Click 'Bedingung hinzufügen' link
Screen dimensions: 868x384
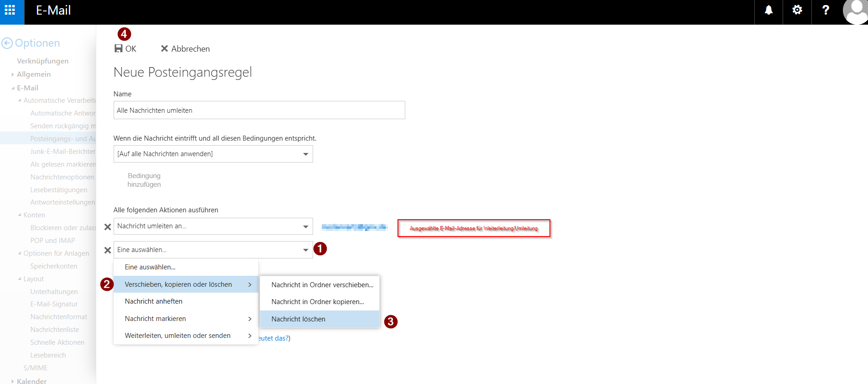[x=144, y=180]
